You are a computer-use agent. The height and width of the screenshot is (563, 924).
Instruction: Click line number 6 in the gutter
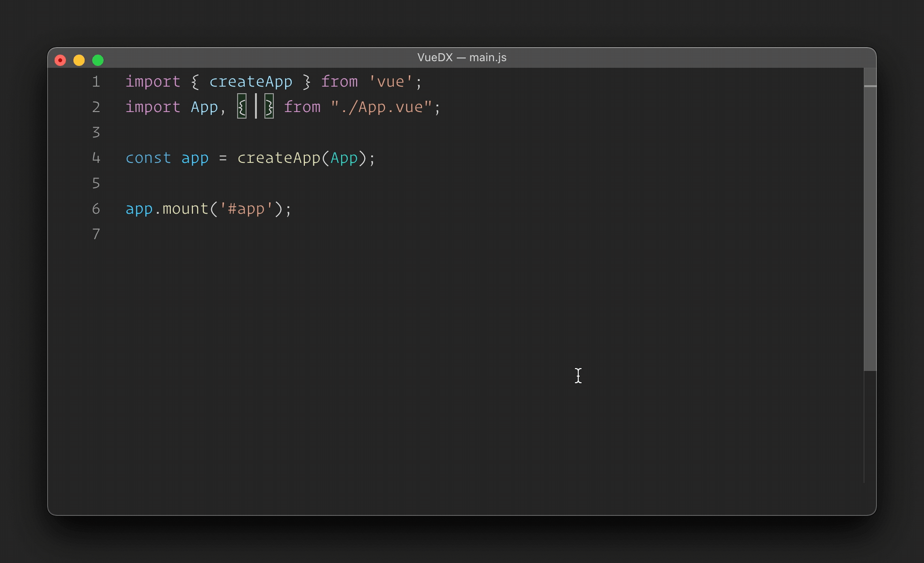click(96, 209)
